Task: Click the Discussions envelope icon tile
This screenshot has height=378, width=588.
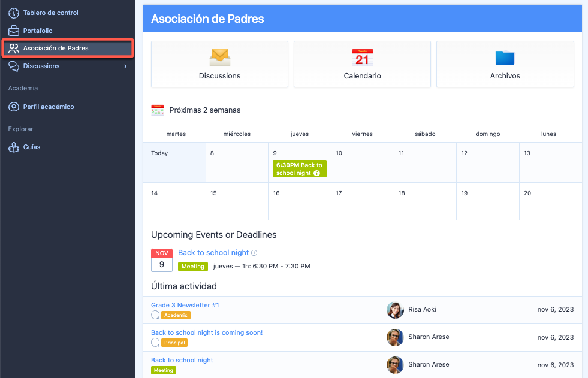Action: 219,58
